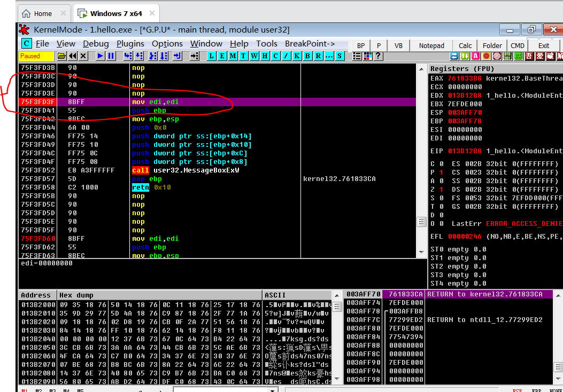This screenshot has width=563, height=392.
Task: Open the Handles window with the H button
Action: (265, 56)
